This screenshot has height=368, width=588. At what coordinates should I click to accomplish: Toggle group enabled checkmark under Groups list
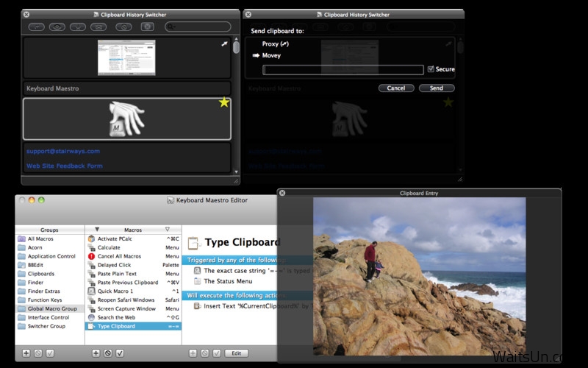(x=50, y=353)
